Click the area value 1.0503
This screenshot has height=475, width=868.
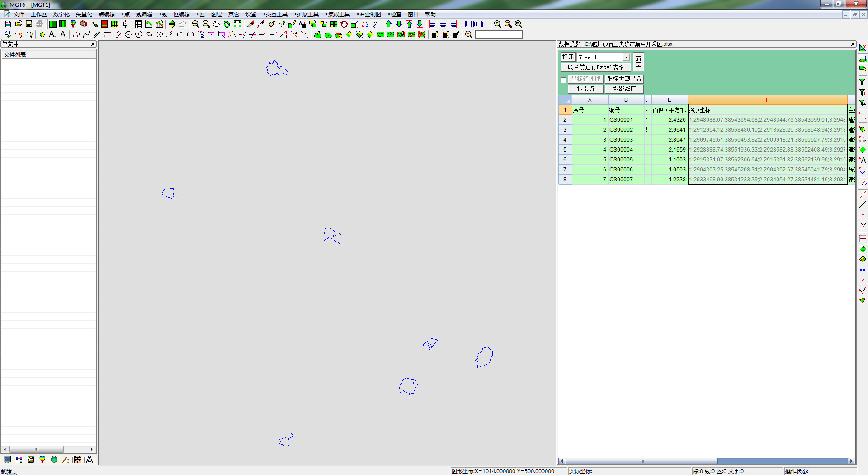click(x=670, y=170)
